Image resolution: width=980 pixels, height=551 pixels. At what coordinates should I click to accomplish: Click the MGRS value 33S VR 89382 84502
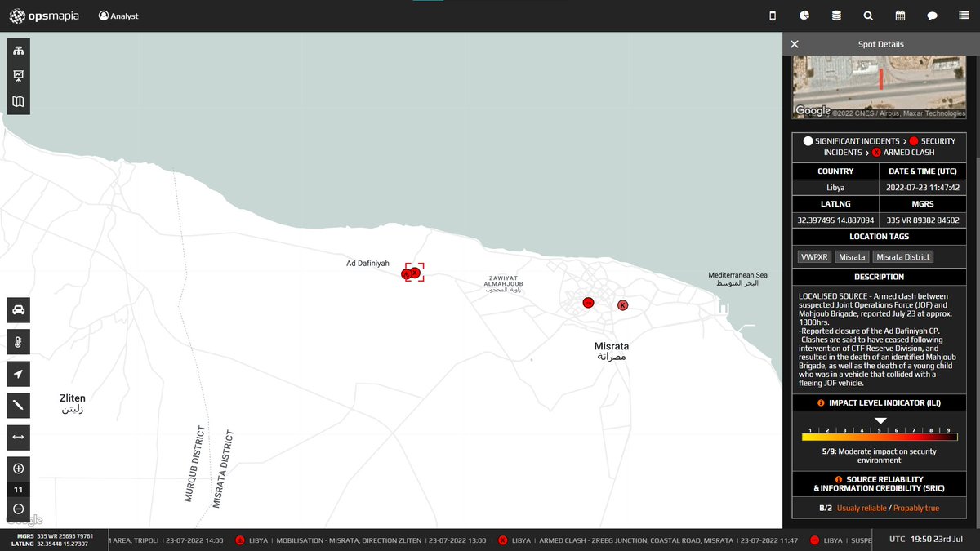coord(923,220)
